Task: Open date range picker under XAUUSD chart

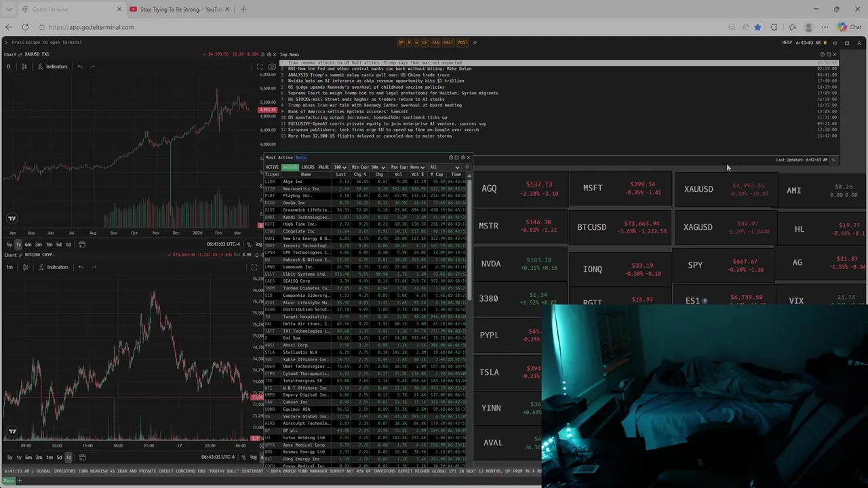Action: pos(81,244)
